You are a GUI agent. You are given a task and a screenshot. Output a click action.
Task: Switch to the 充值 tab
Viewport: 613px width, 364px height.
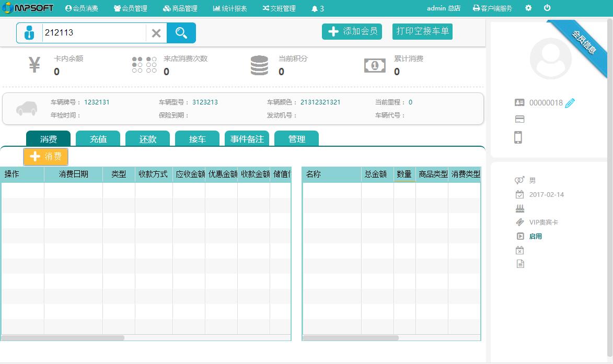click(x=98, y=139)
